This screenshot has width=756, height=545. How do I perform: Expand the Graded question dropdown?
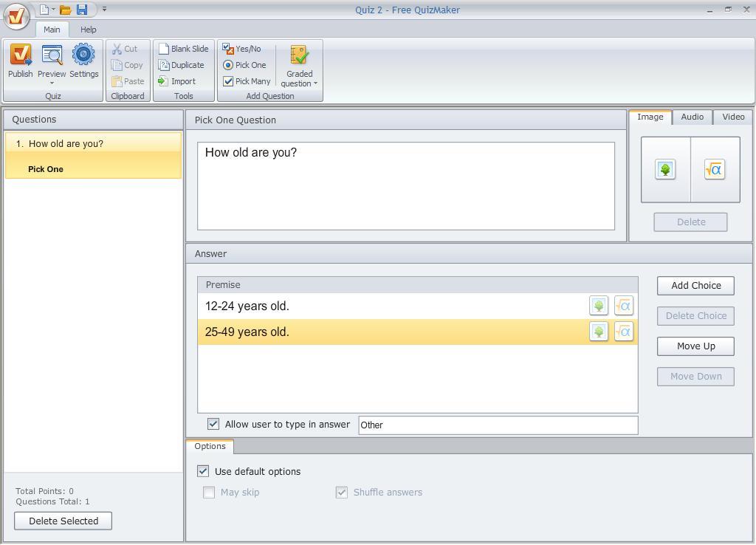click(316, 83)
